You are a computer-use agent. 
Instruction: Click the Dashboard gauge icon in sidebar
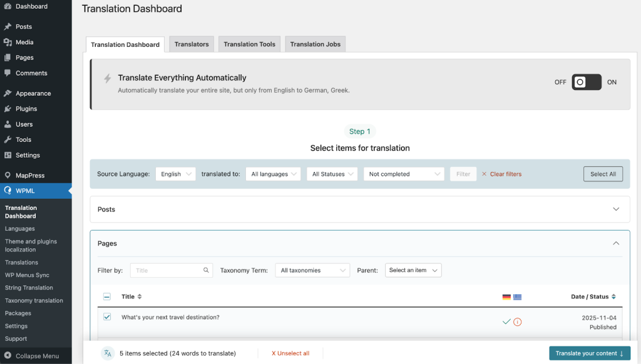pyautogui.click(x=8, y=6)
